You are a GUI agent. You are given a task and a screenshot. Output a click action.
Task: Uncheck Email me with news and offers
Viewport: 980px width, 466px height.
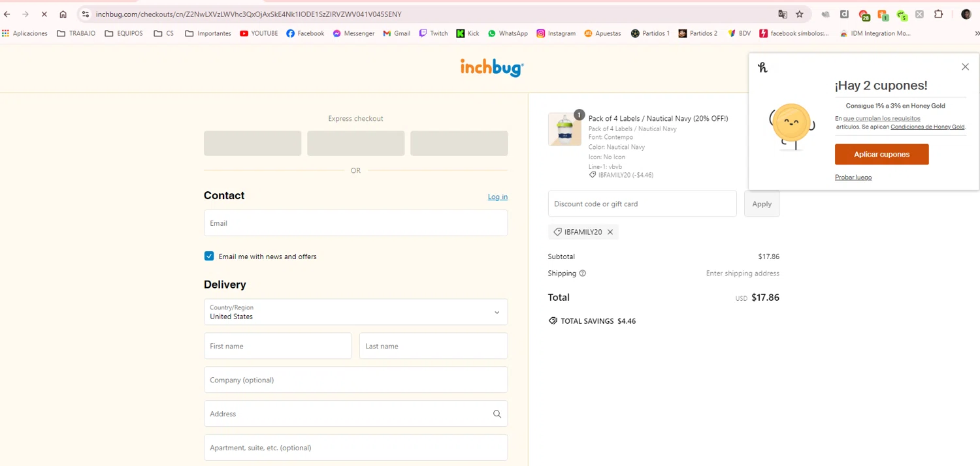209,256
